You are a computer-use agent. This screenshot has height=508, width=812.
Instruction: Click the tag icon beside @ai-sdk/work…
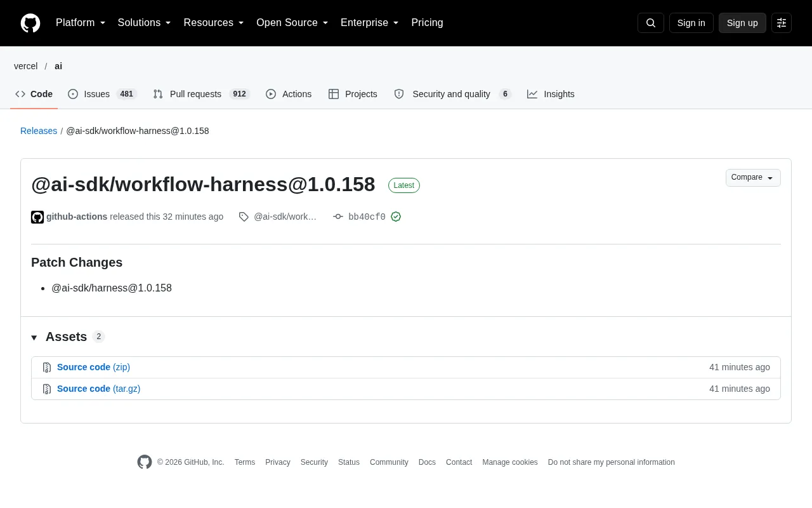click(x=244, y=217)
